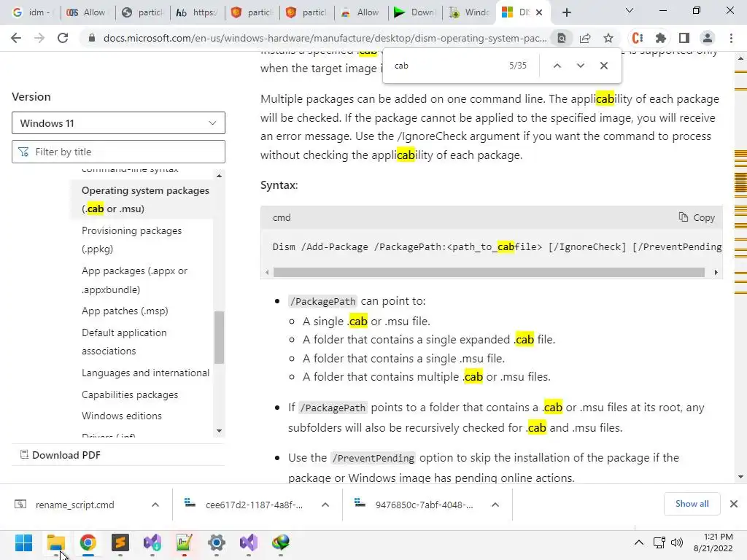Open the Extensions puzzle menu
The width and height of the screenshot is (747, 560).
tap(661, 38)
